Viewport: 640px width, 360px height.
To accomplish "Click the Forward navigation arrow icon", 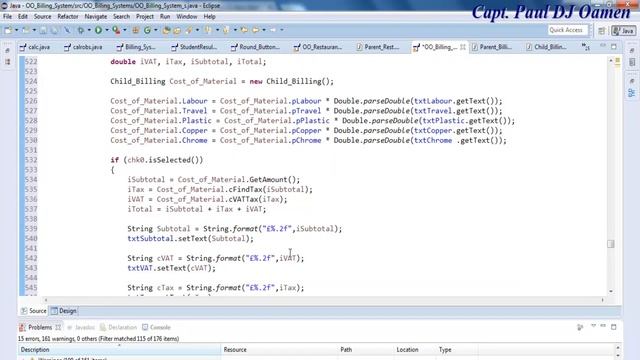I will [273, 30].
